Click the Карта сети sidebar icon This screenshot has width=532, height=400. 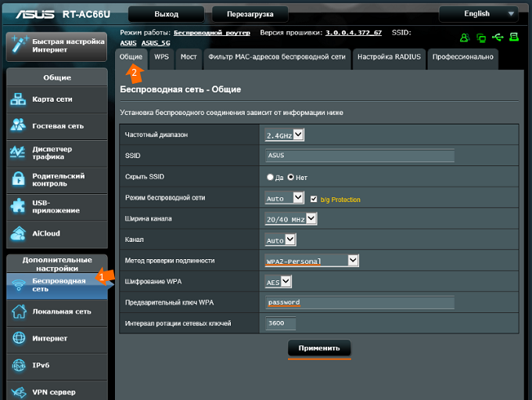[19, 100]
